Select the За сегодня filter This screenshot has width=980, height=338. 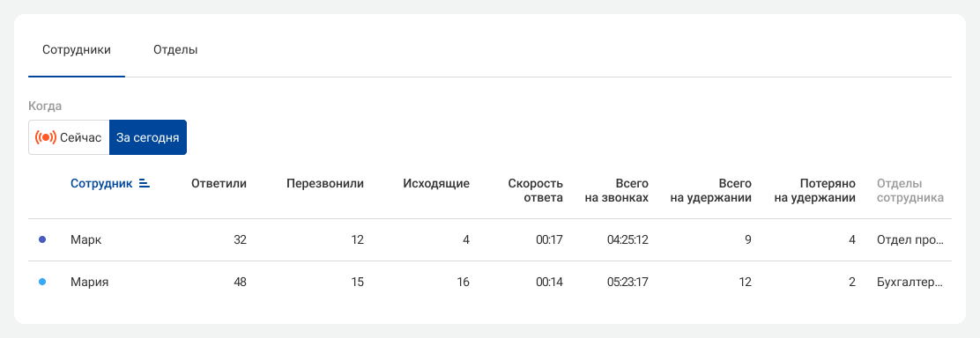click(x=147, y=137)
